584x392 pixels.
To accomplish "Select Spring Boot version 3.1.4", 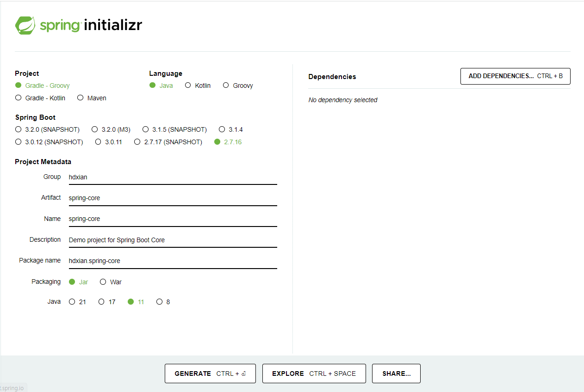I will [x=231, y=129].
